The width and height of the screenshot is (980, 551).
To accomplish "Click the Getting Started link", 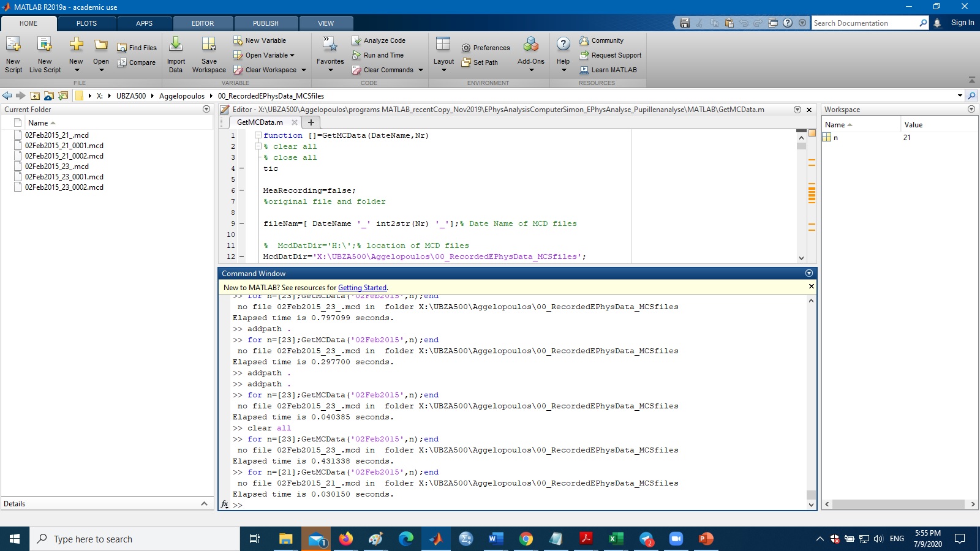I will click(x=362, y=288).
